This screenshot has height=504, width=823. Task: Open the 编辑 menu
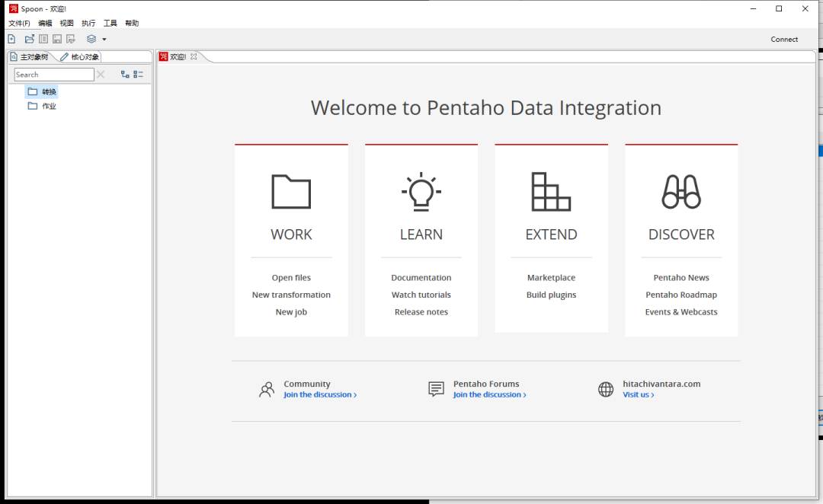click(x=45, y=23)
